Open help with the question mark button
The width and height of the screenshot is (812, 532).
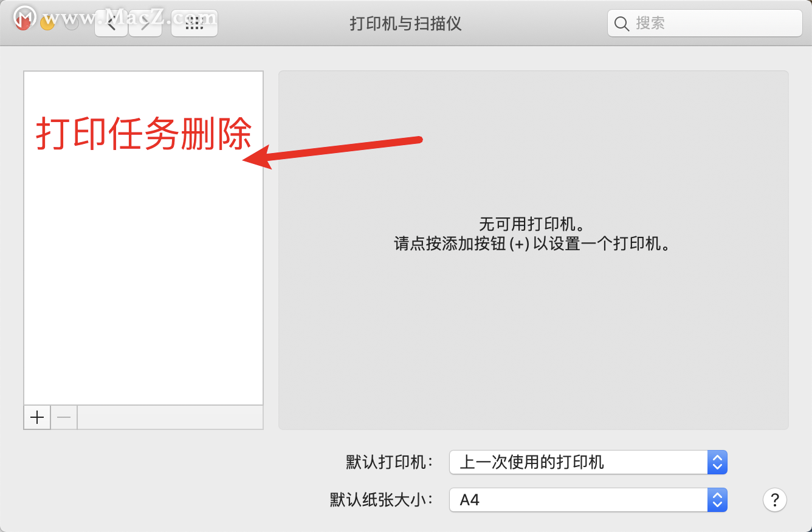(x=775, y=500)
